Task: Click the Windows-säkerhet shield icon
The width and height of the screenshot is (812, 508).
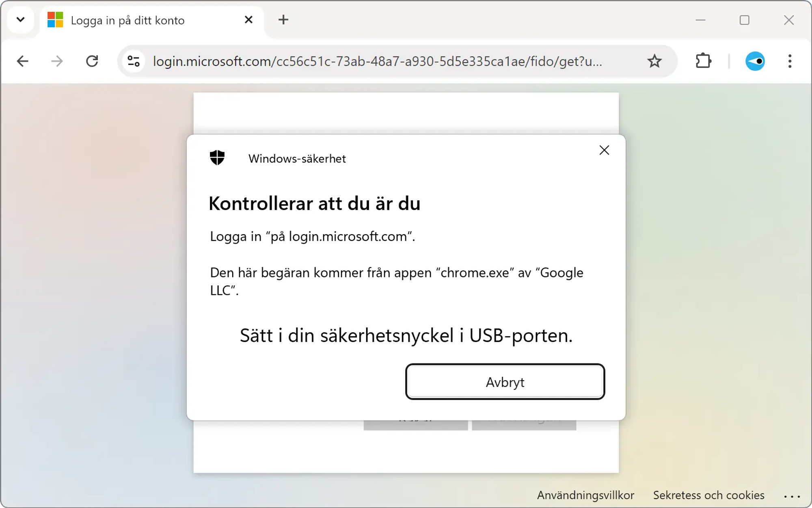Action: click(217, 158)
